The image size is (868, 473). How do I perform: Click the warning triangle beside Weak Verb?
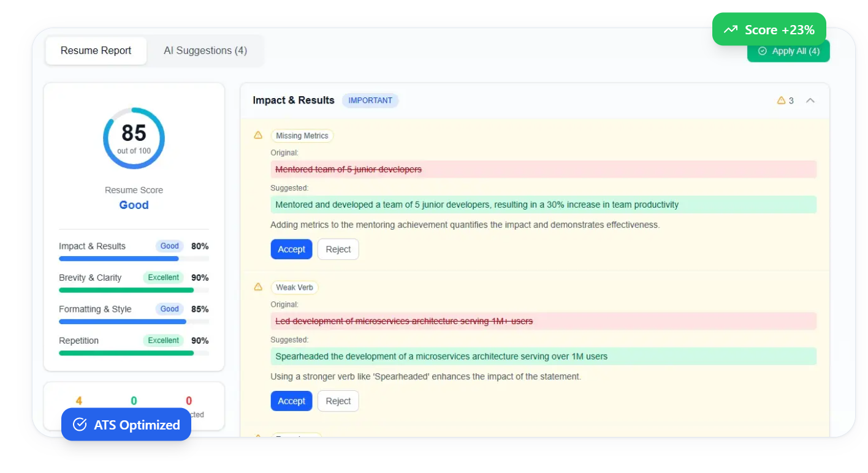[x=258, y=287]
